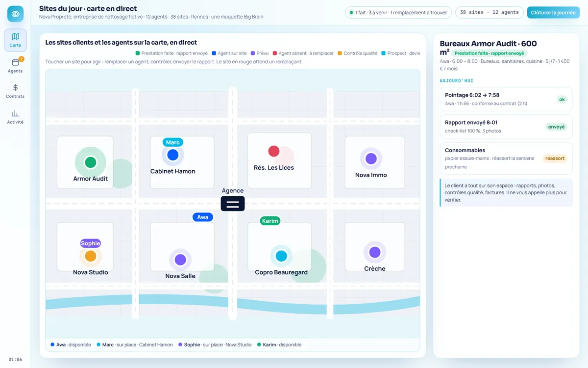Click the Marc agent tag on map
The image size is (588, 368).
pos(173,142)
